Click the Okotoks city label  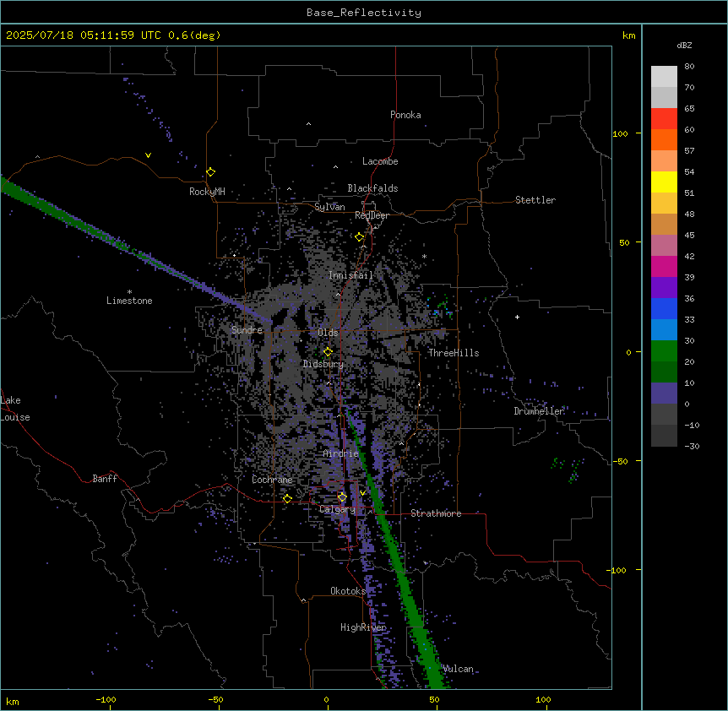click(348, 591)
